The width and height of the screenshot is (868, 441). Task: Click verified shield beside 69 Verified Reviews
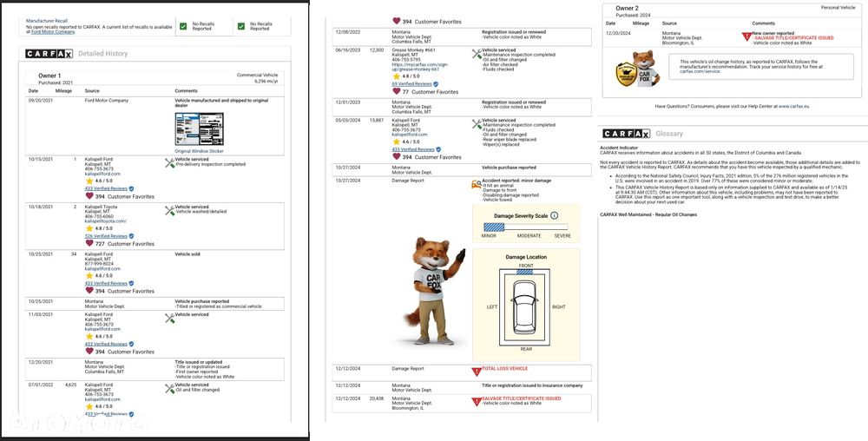click(436, 84)
